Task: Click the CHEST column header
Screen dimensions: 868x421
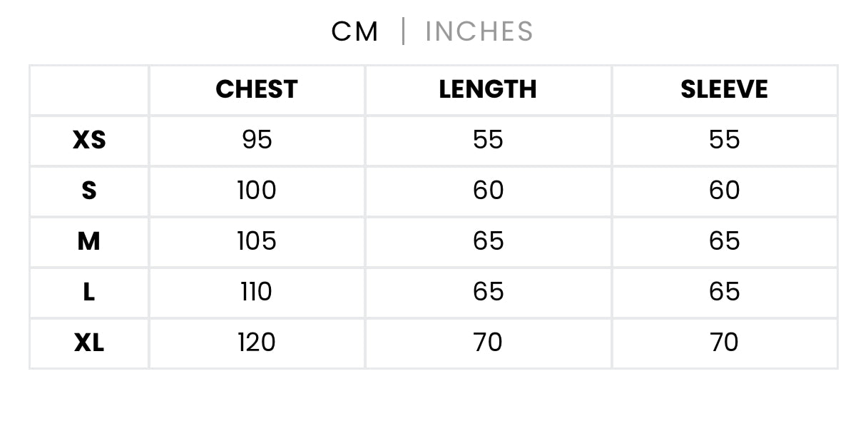Action: pyautogui.click(x=257, y=89)
